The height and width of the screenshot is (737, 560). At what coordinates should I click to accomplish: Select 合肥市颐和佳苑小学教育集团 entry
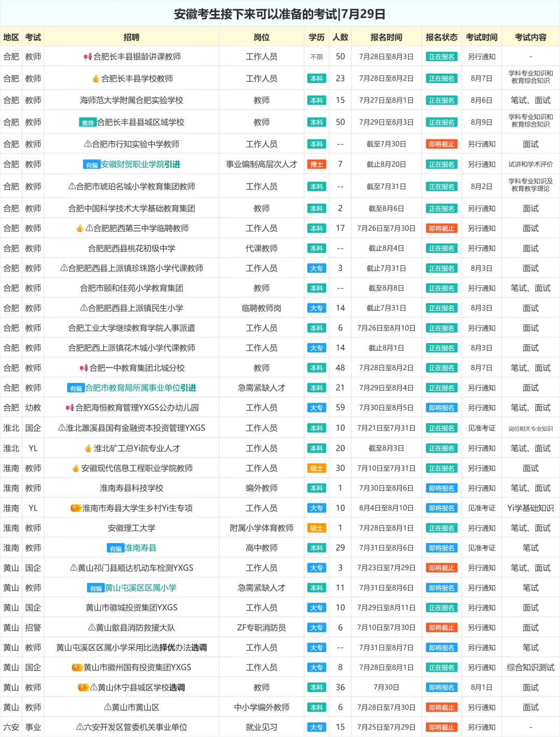click(132, 288)
